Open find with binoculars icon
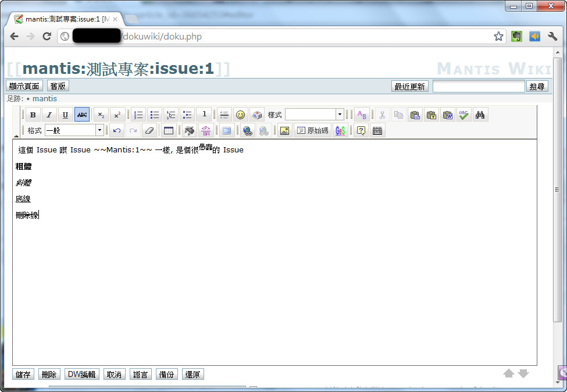The height and width of the screenshot is (392, 567). 480,115
